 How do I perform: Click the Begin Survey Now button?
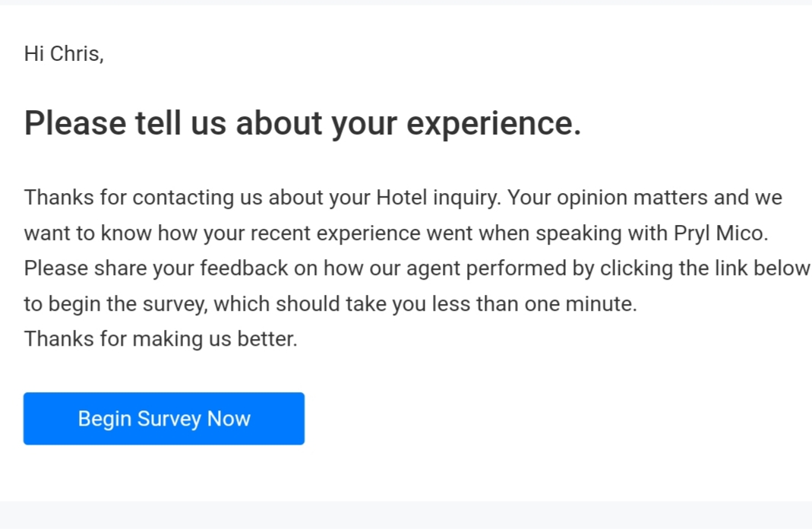coord(164,419)
